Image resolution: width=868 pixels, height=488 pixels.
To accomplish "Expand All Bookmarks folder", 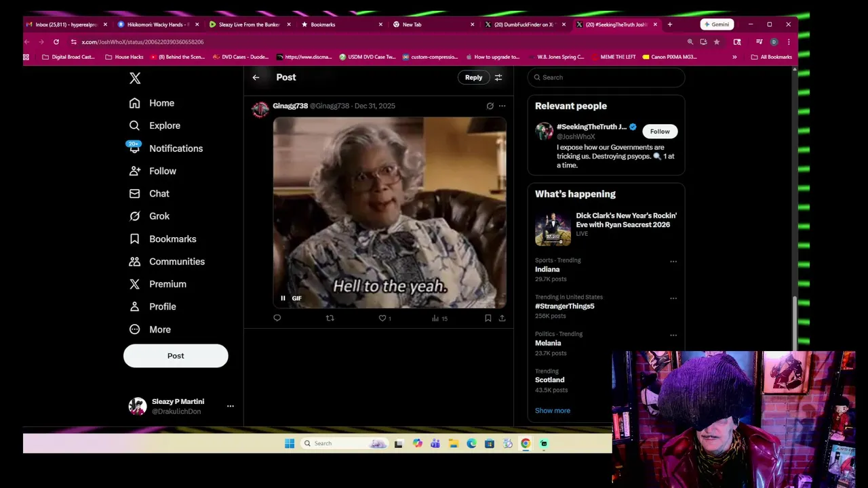I will [772, 57].
